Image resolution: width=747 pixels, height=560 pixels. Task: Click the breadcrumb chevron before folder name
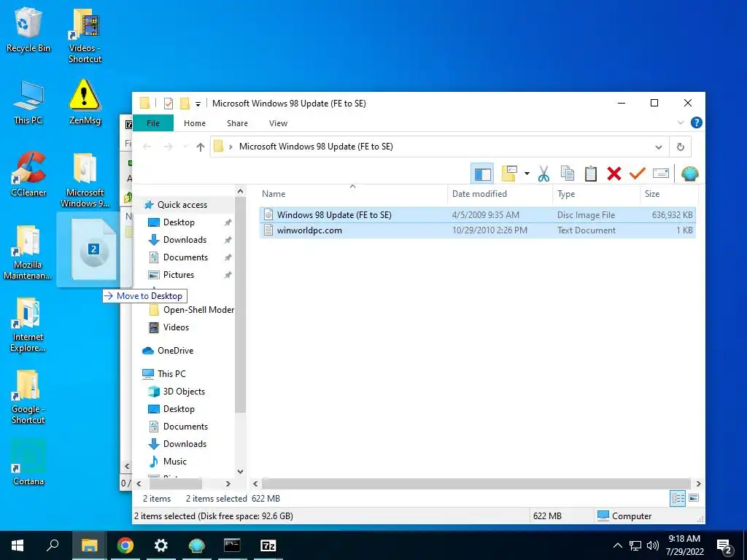[231, 147]
